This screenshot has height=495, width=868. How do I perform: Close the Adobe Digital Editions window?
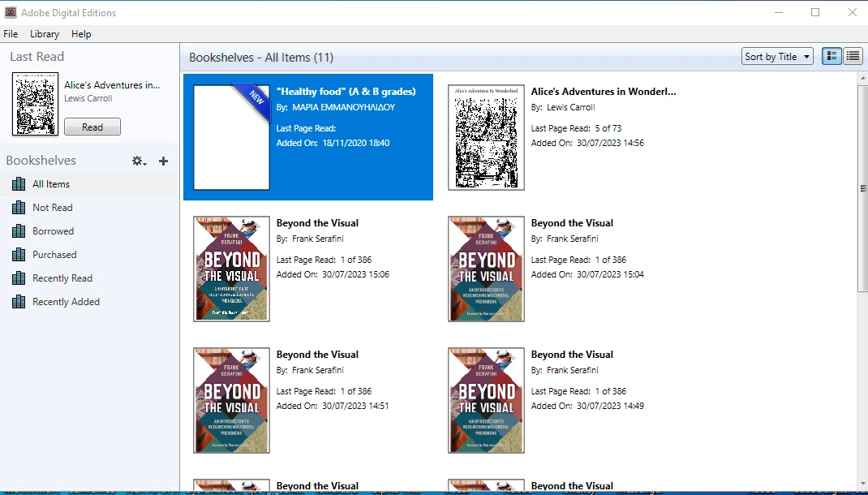[853, 12]
